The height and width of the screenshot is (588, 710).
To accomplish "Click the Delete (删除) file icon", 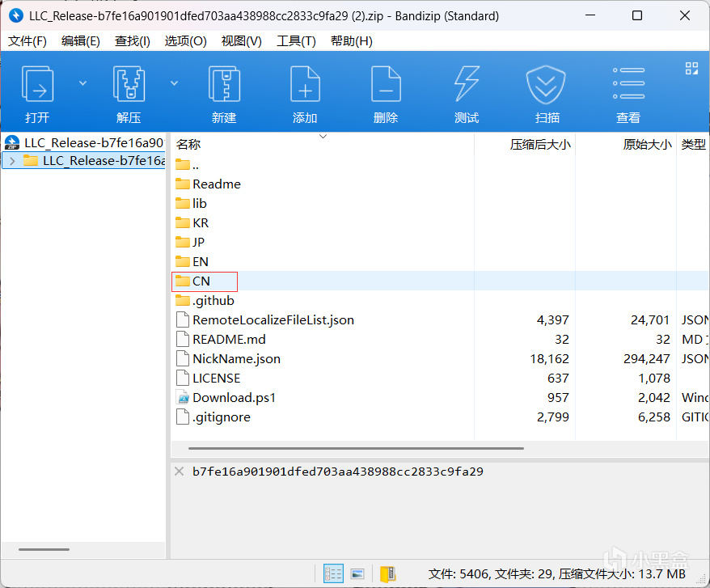I will (x=386, y=84).
